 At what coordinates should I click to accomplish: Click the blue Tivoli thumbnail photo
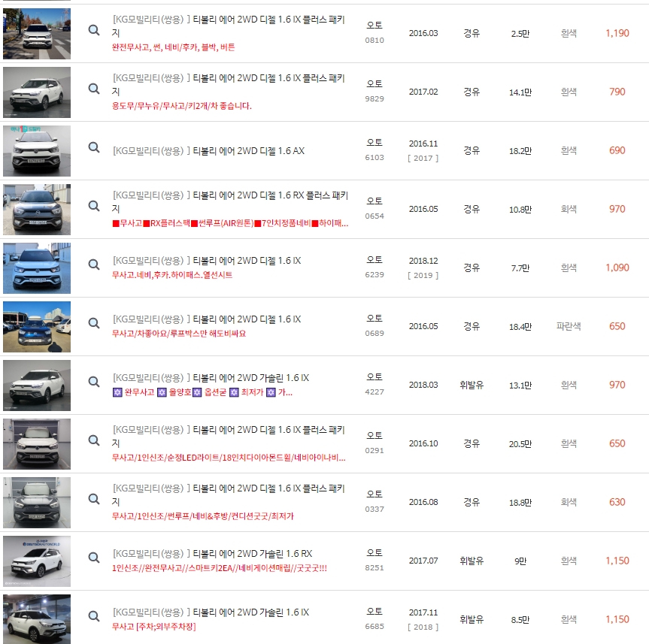(x=37, y=326)
